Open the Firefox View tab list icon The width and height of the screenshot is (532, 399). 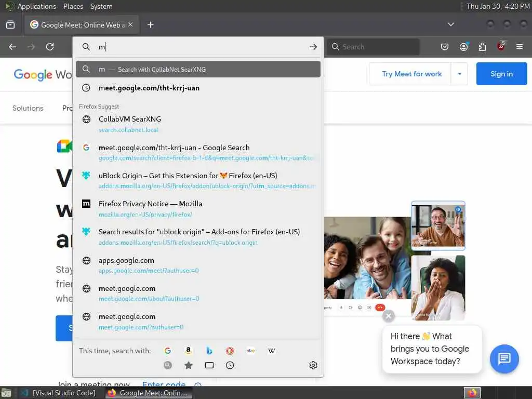[10, 25]
